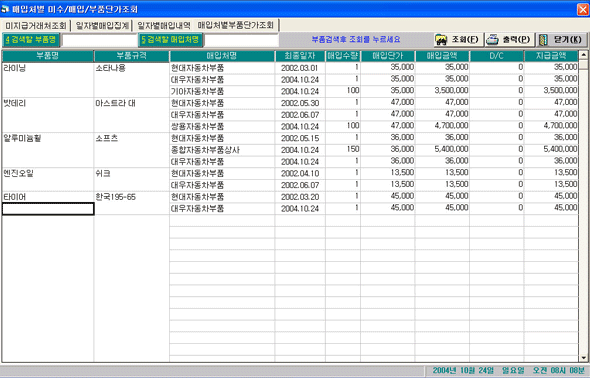Screen dimensions: 590x378
Task: Click the scrollbar down arrow of the grid
Action: [x=584, y=358]
